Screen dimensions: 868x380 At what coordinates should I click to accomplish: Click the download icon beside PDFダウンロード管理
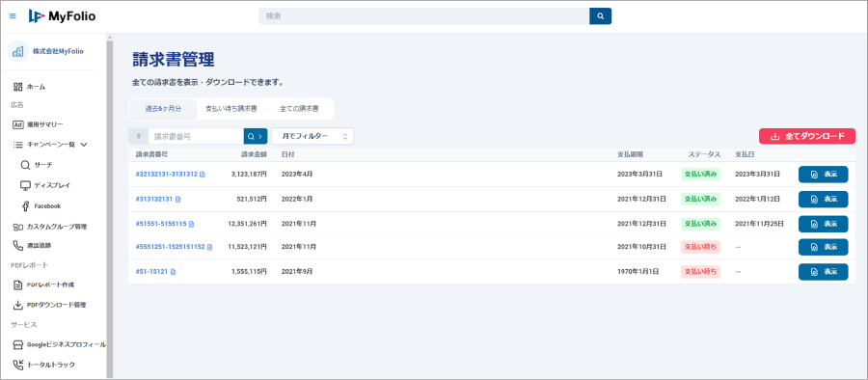click(17, 305)
